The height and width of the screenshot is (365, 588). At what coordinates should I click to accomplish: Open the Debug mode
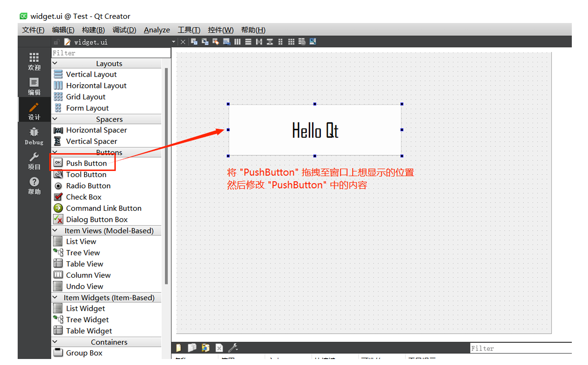tap(34, 136)
